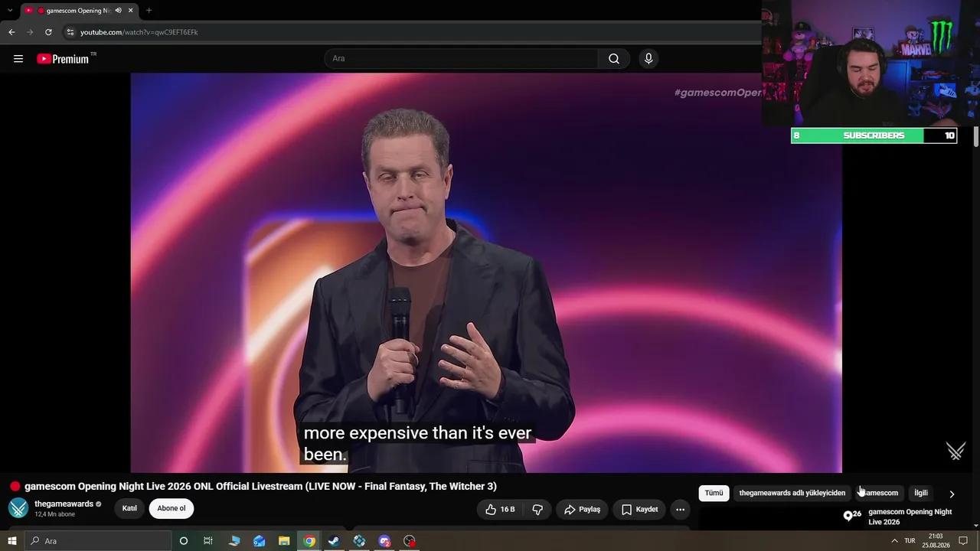
Task: Open the Mail app on the taskbar
Action: click(x=259, y=541)
